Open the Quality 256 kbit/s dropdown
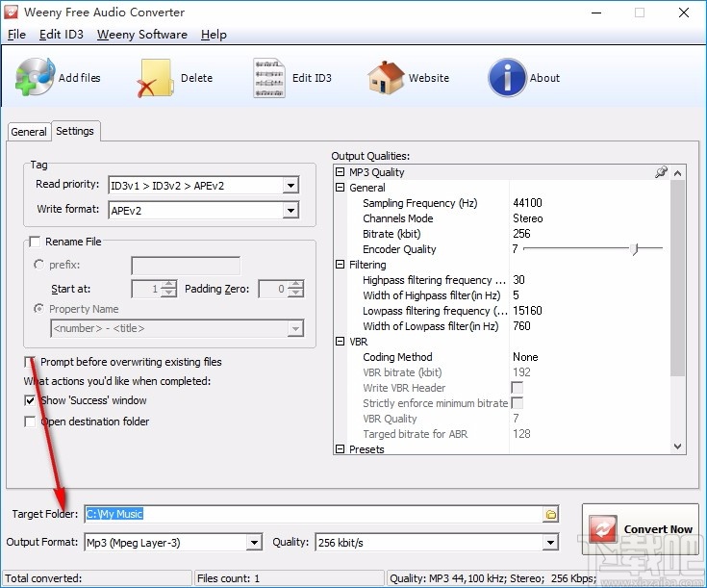The width and height of the screenshot is (707, 588). (550, 543)
